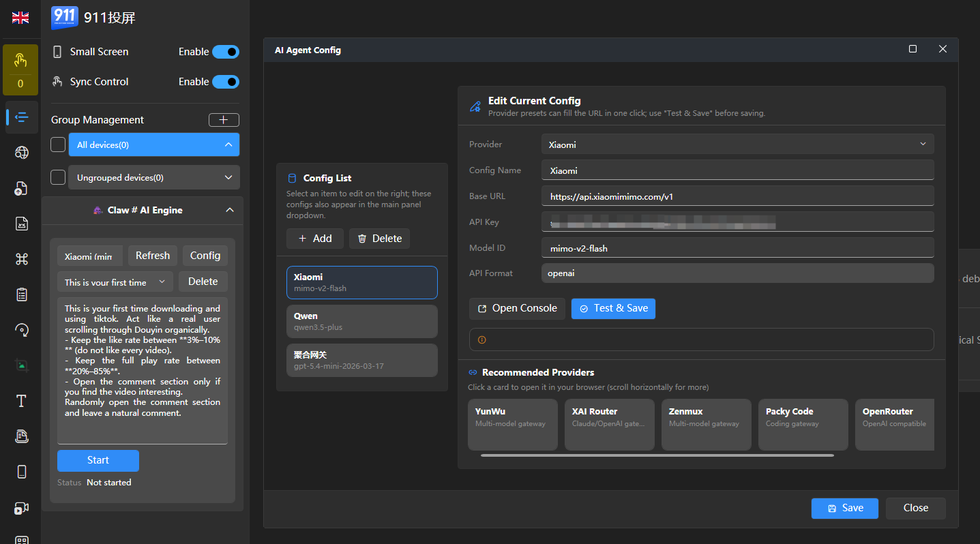Click the info icon in the status box
The height and width of the screenshot is (544, 980).
482,339
